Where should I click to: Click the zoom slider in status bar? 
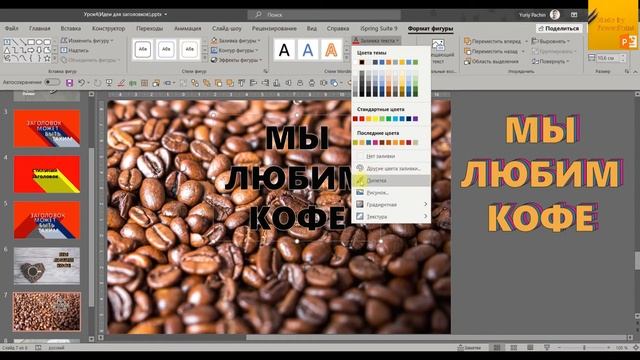click(584, 348)
